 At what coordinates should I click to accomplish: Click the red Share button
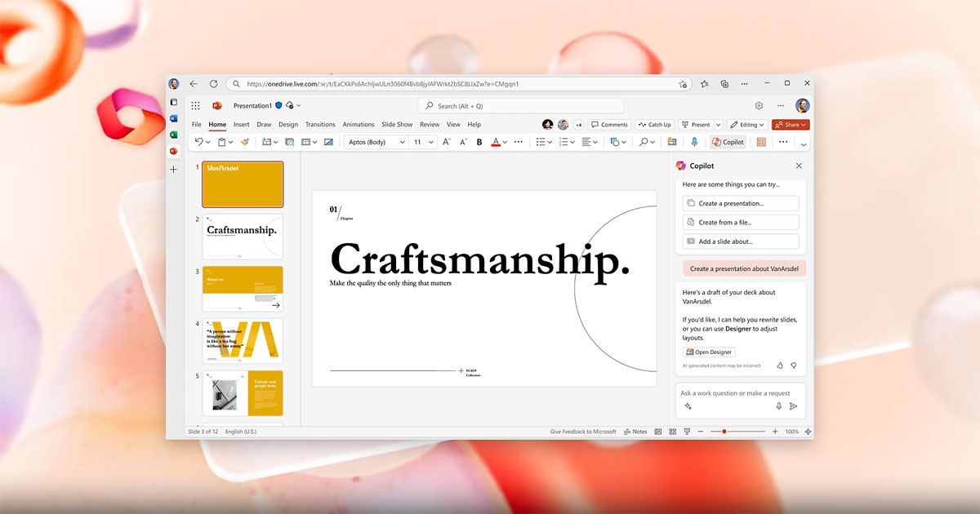coord(791,125)
